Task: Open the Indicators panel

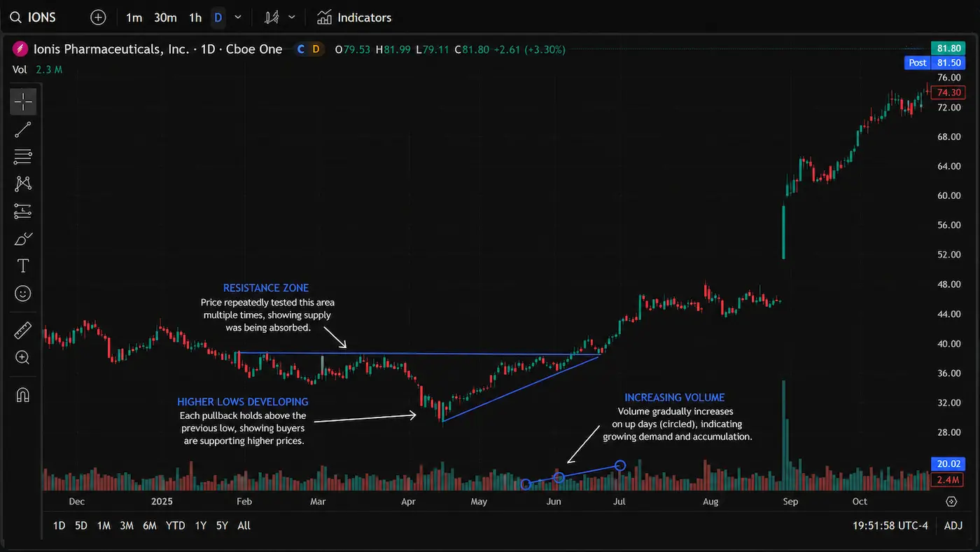Action: [x=354, y=18]
